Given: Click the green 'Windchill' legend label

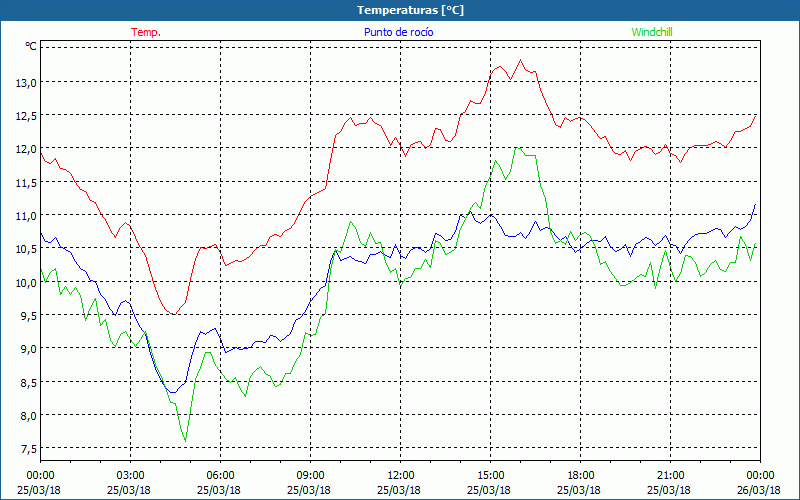Looking at the screenshot, I should (652, 32).
